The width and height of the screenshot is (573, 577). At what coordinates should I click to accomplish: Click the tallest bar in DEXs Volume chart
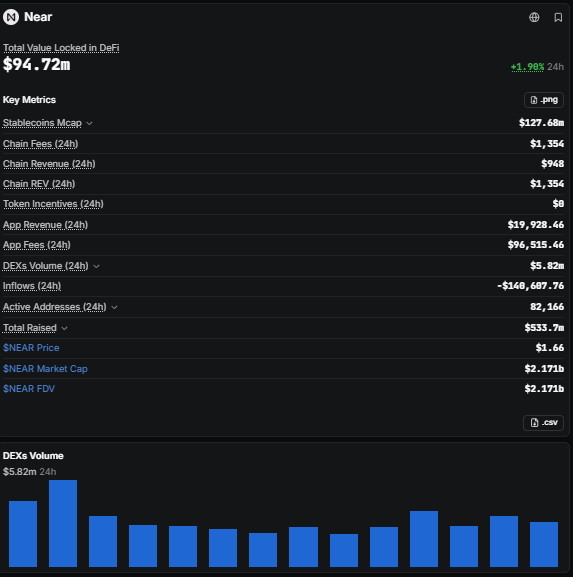click(63, 523)
